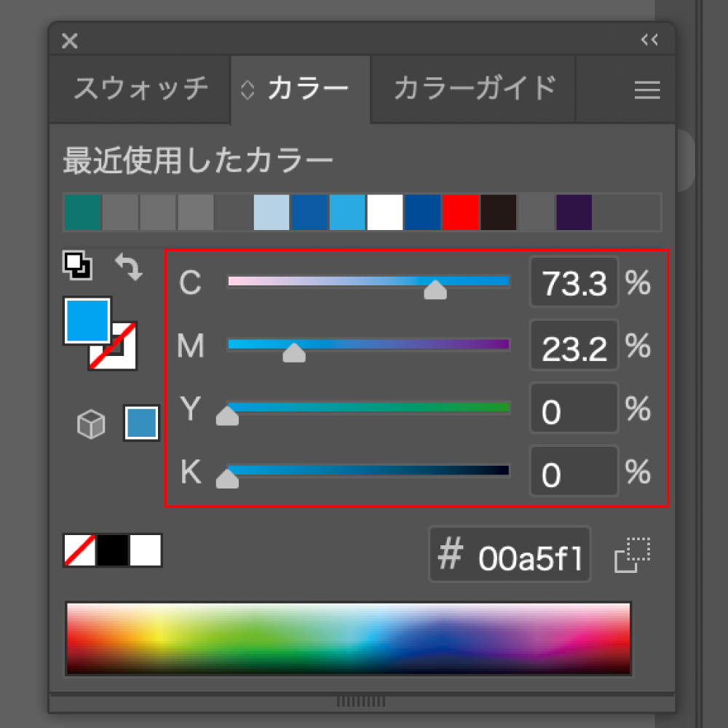
Task: Select teal green recent color swatch
Action: coord(83,212)
